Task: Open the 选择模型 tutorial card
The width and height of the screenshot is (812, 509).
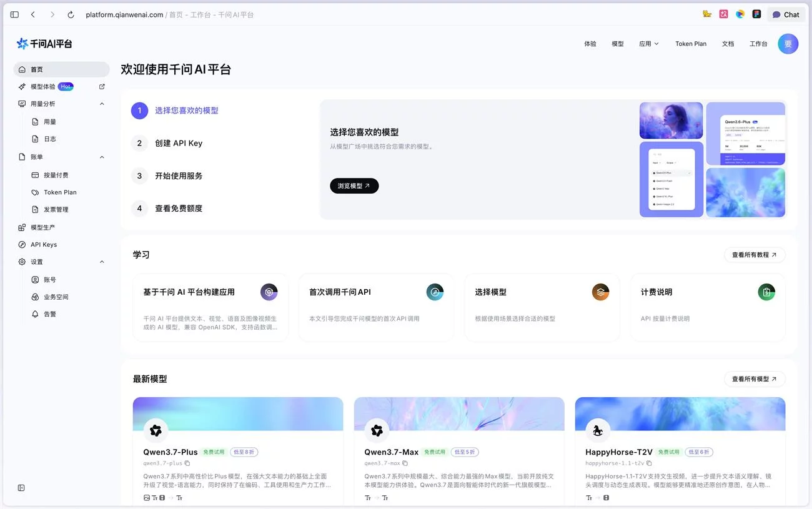Action: [542, 307]
